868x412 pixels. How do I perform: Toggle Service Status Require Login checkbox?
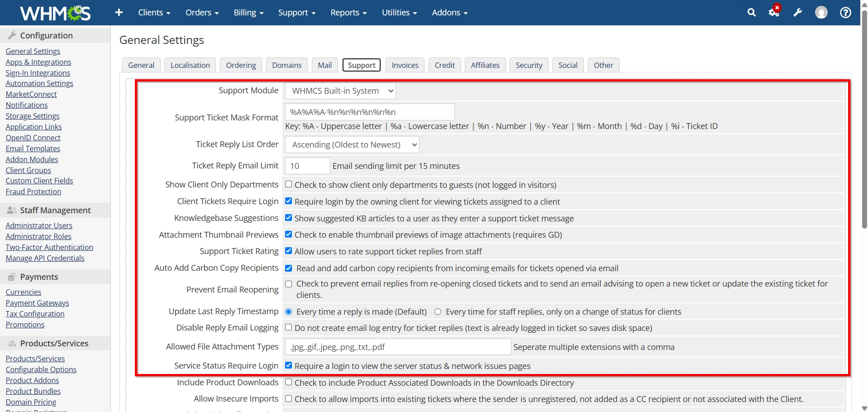pyautogui.click(x=288, y=365)
